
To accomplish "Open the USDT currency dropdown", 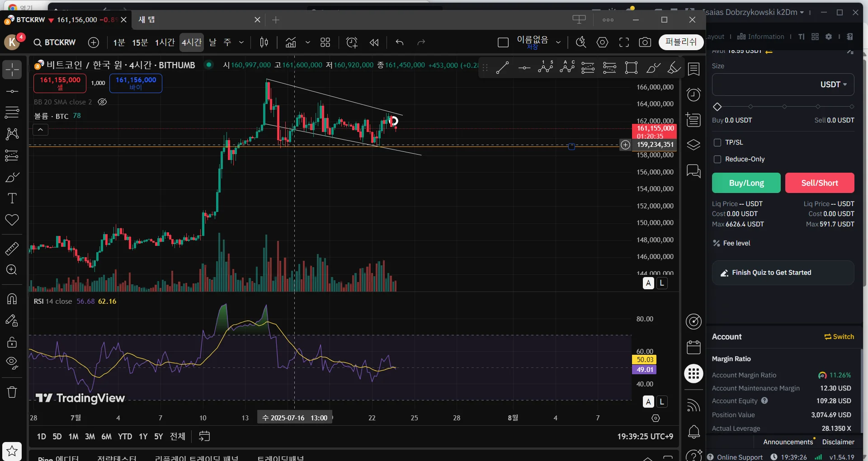I will tap(834, 85).
